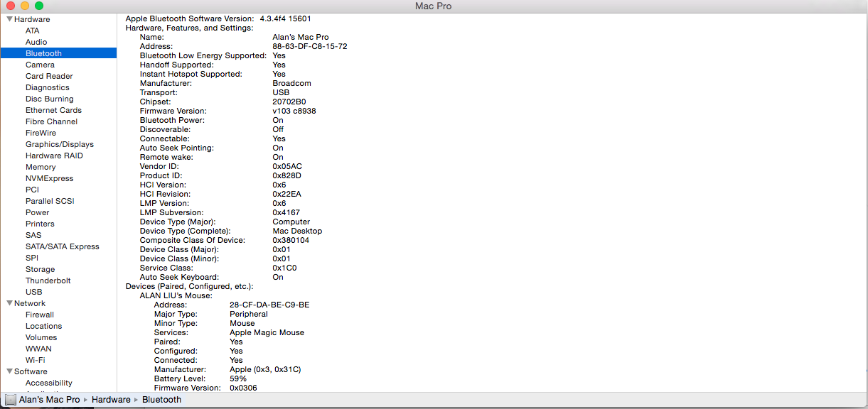This screenshot has height=409, width=868.
Task: Click the mouse firmware version 0x0306
Action: click(x=244, y=388)
